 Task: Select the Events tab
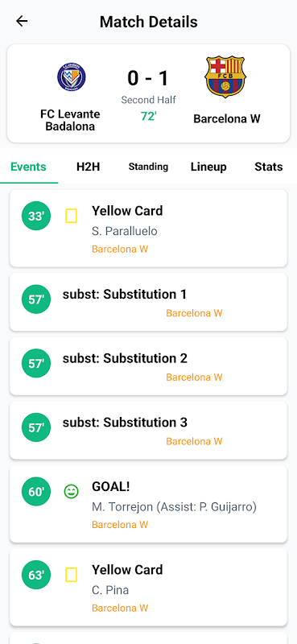coord(28,167)
